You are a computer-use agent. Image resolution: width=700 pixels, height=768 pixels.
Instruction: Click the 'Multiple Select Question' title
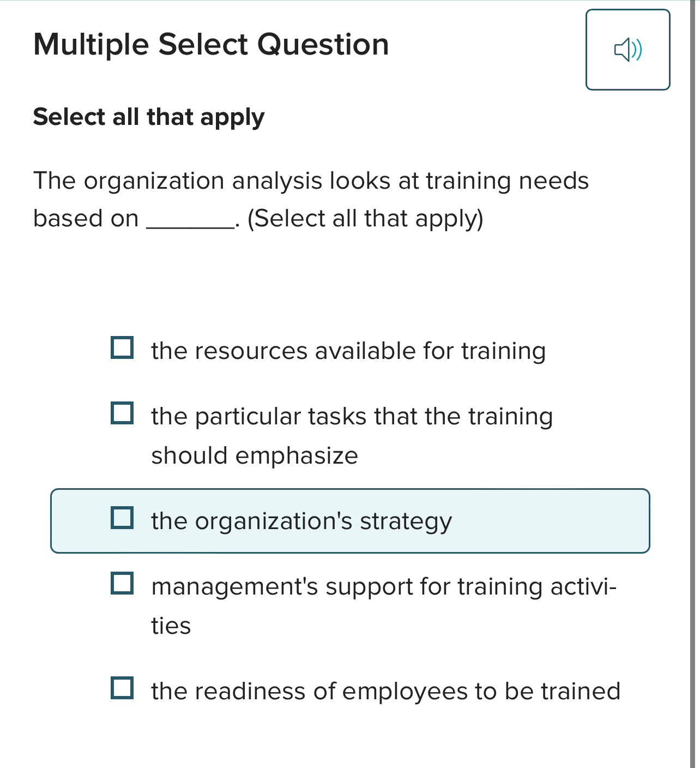211,45
